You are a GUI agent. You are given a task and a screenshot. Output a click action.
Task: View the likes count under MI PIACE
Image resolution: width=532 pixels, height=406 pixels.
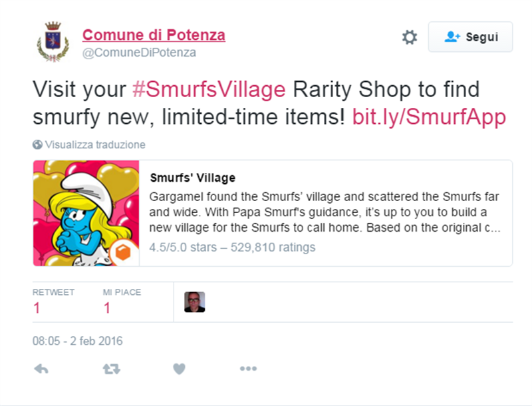pyautogui.click(x=106, y=308)
